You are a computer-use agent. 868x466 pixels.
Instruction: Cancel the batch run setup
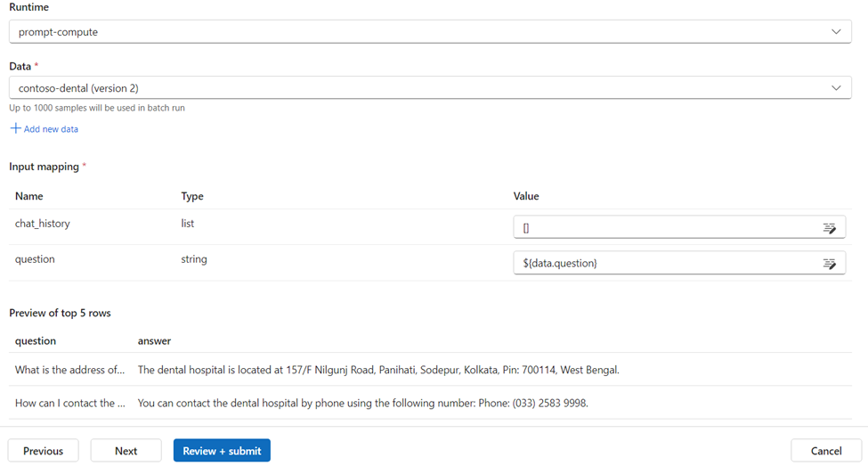click(x=826, y=451)
